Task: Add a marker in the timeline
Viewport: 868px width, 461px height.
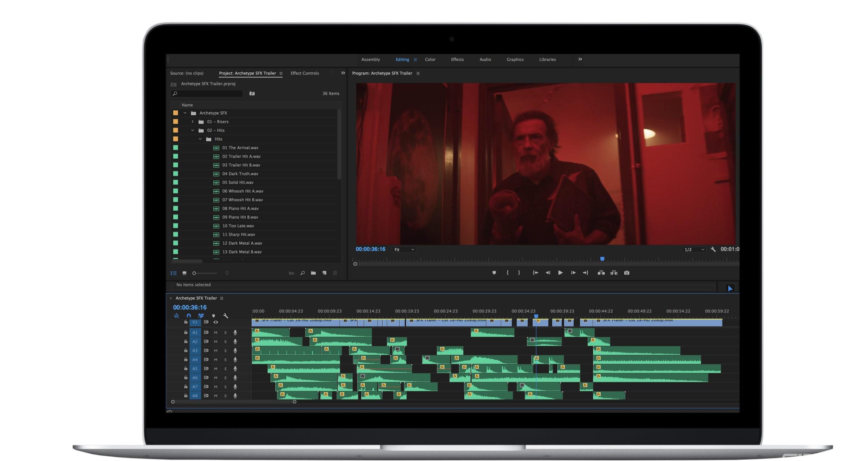Action: (213, 316)
